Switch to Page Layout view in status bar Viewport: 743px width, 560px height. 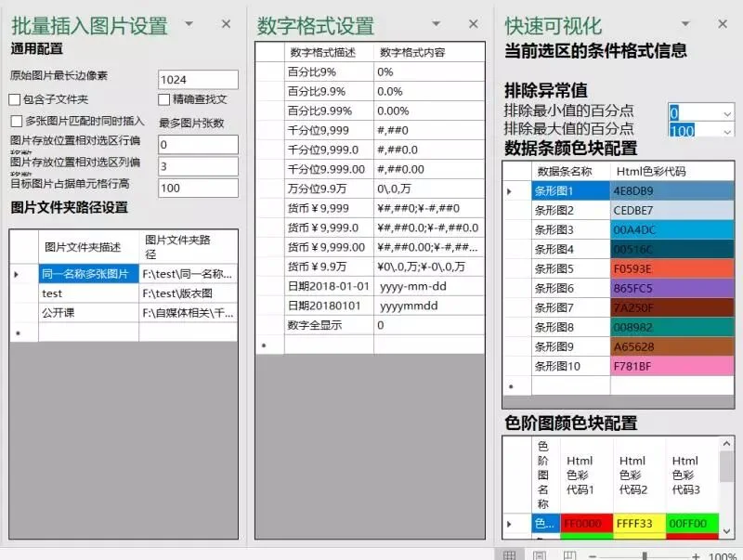pyautogui.click(x=540, y=555)
